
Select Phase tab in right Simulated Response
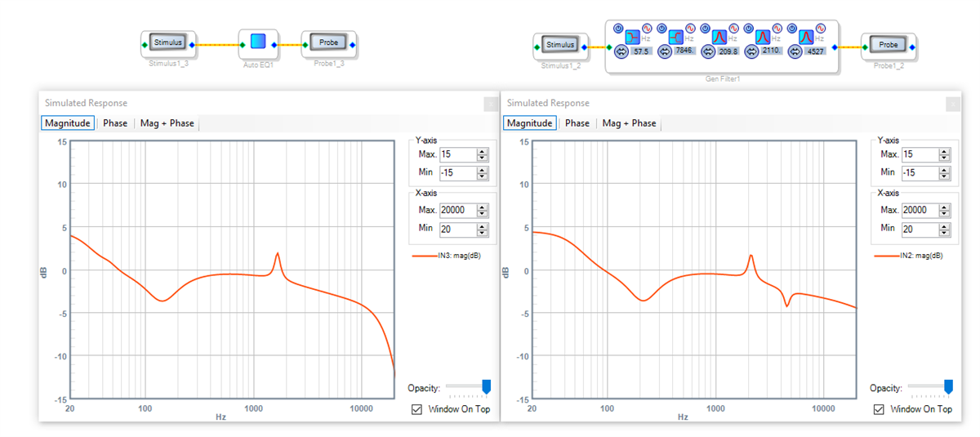[x=577, y=123]
